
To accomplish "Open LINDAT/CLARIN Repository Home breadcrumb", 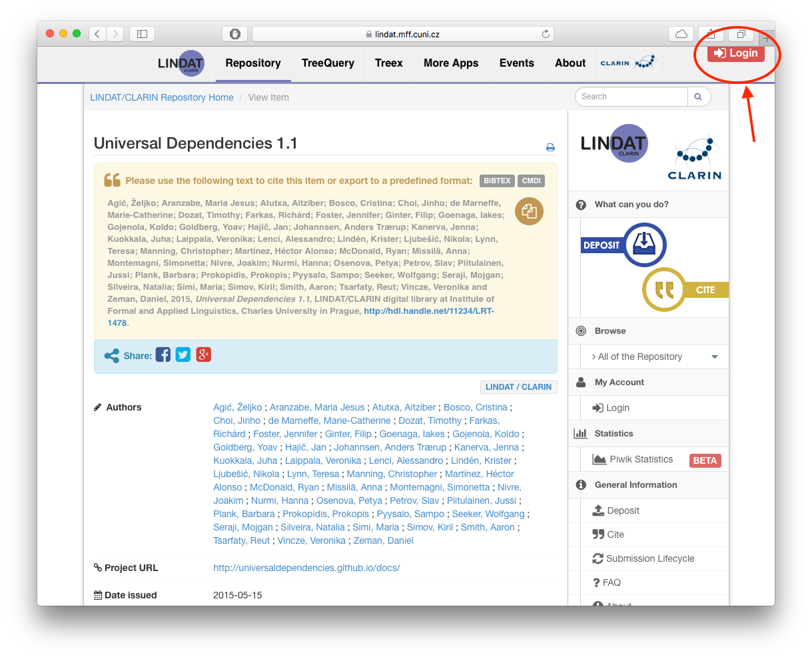I will [x=162, y=97].
